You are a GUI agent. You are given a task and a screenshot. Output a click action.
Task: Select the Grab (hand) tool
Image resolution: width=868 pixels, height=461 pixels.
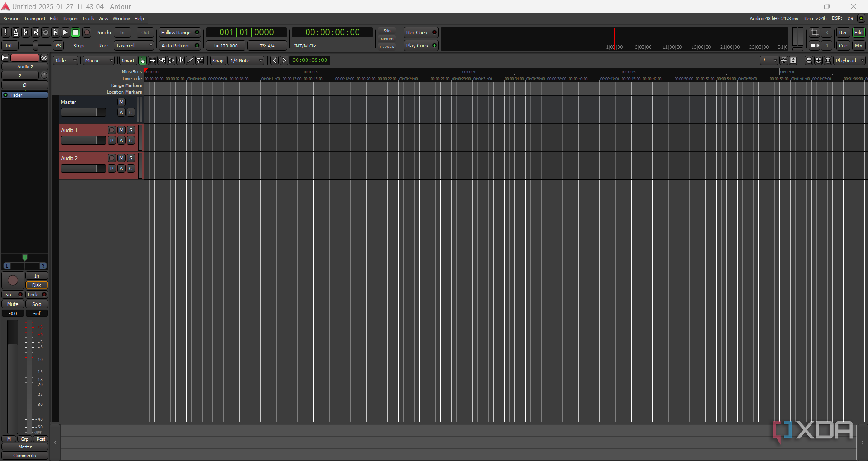click(142, 61)
